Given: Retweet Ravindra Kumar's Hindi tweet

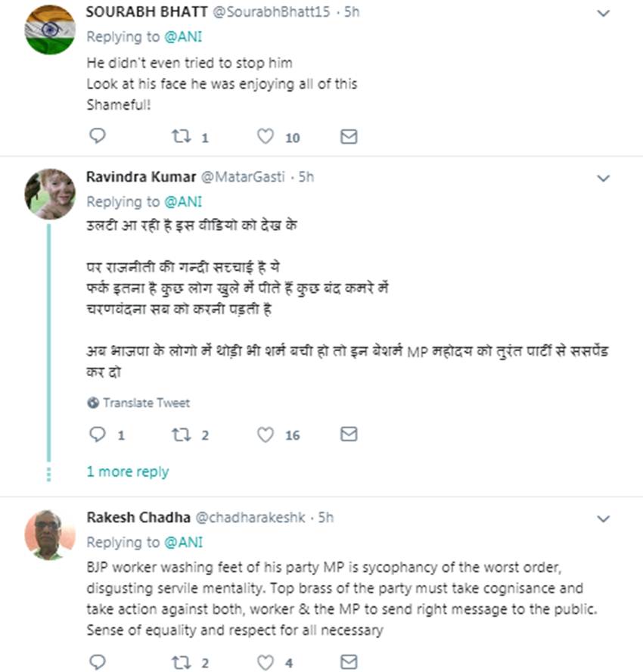Looking at the screenshot, I should 180,434.
